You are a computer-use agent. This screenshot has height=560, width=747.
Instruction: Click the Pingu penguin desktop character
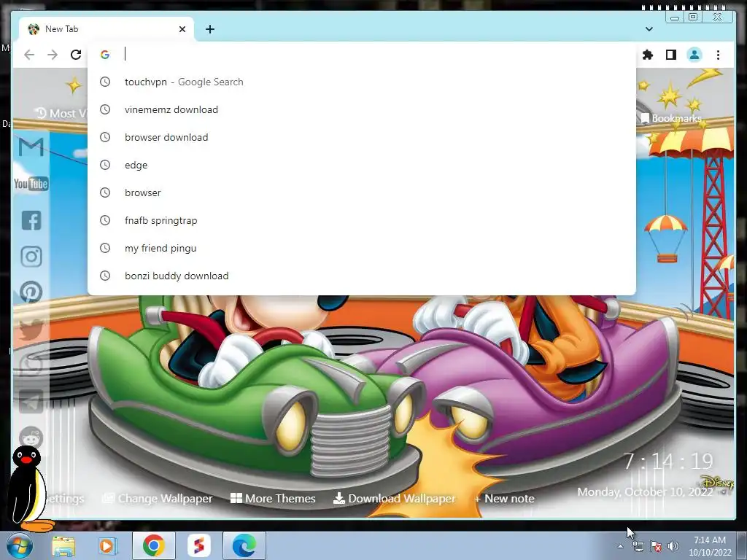pyautogui.click(x=31, y=489)
